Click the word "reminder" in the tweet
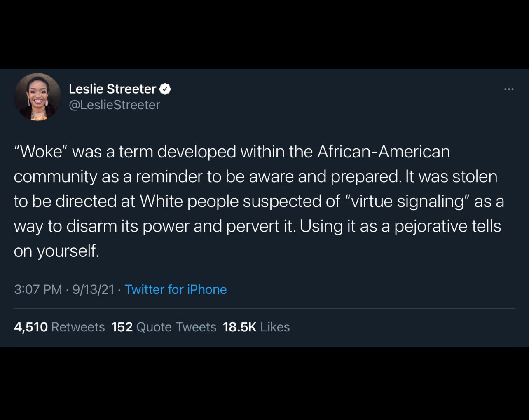The image size is (529, 420). [x=169, y=176]
